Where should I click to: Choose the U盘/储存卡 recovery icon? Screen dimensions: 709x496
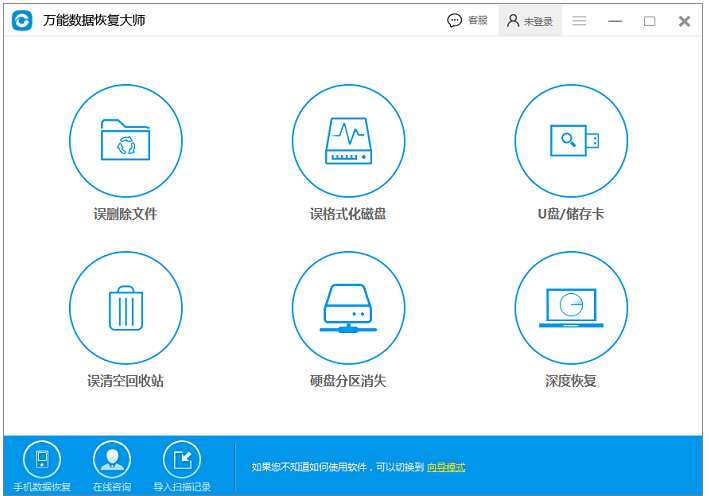click(x=571, y=141)
